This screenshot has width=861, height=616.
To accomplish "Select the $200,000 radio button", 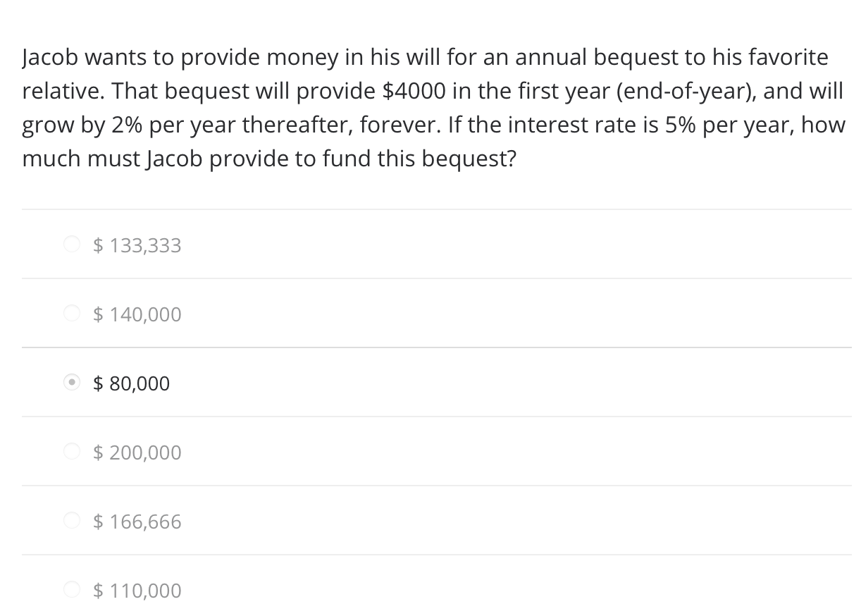I will click(72, 452).
